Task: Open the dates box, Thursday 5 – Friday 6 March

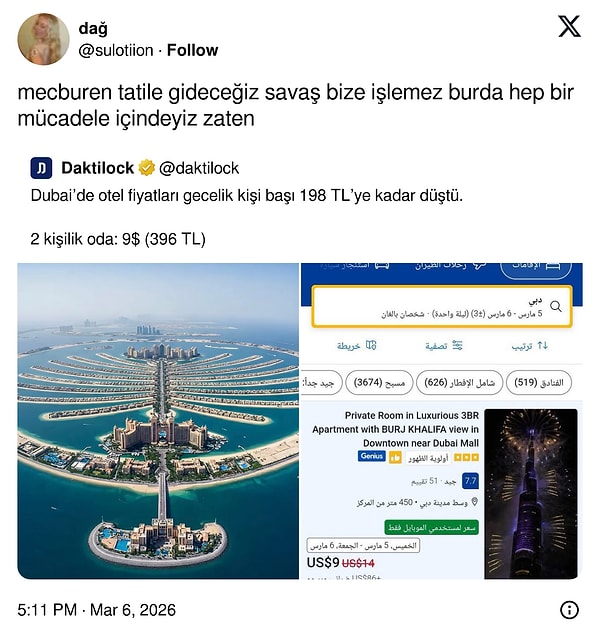Action: 363,545
